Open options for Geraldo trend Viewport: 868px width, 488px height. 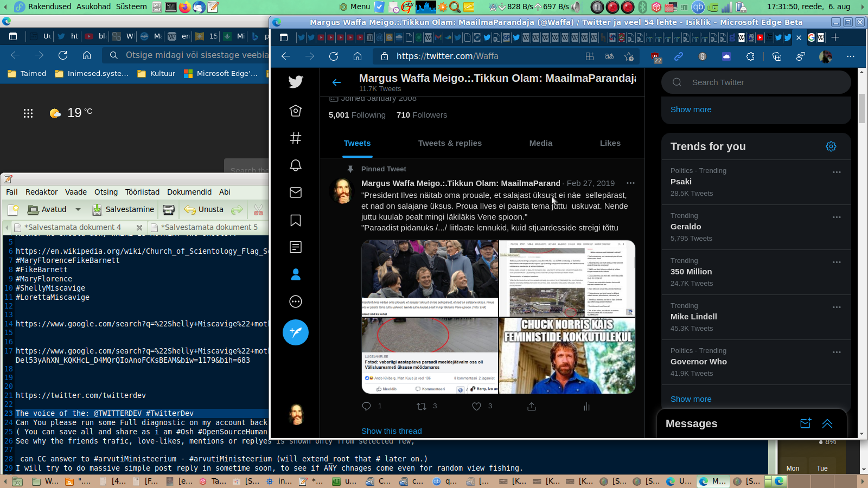(837, 217)
